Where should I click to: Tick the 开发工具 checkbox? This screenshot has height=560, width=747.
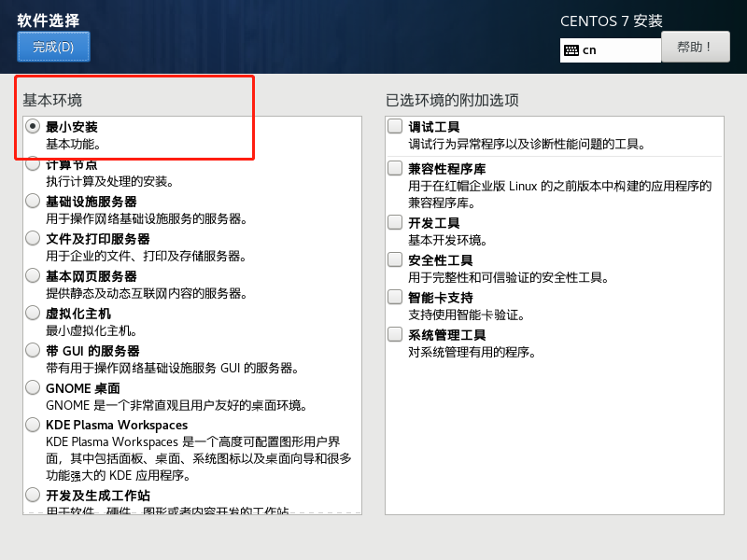click(x=395, y=222)
